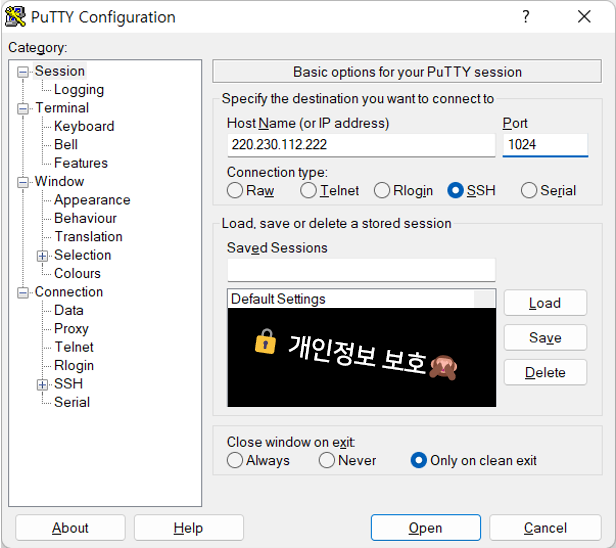
Task: Open the Window category
Action: click(59, 181)
